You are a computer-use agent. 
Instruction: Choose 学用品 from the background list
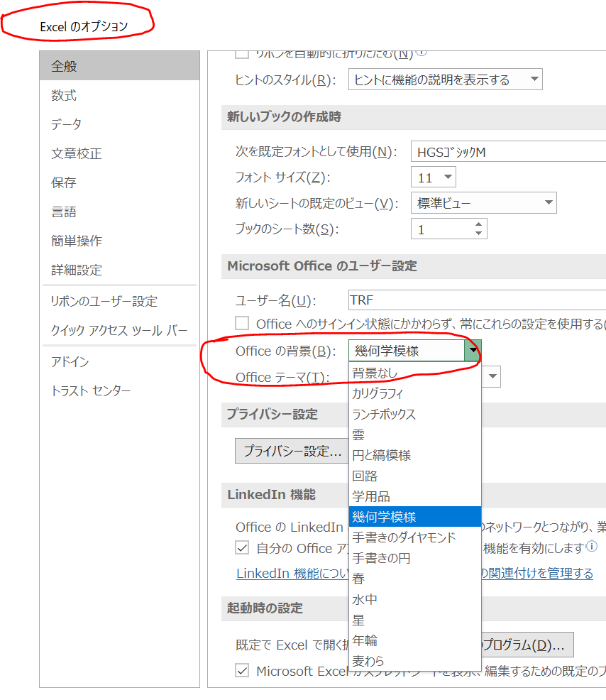click(x=415, y=496)
